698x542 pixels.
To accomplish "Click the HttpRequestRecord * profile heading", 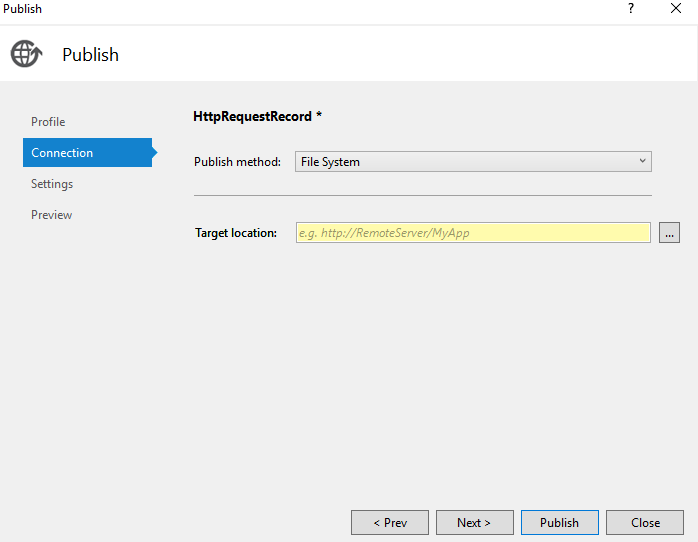I will pos(257,117).
